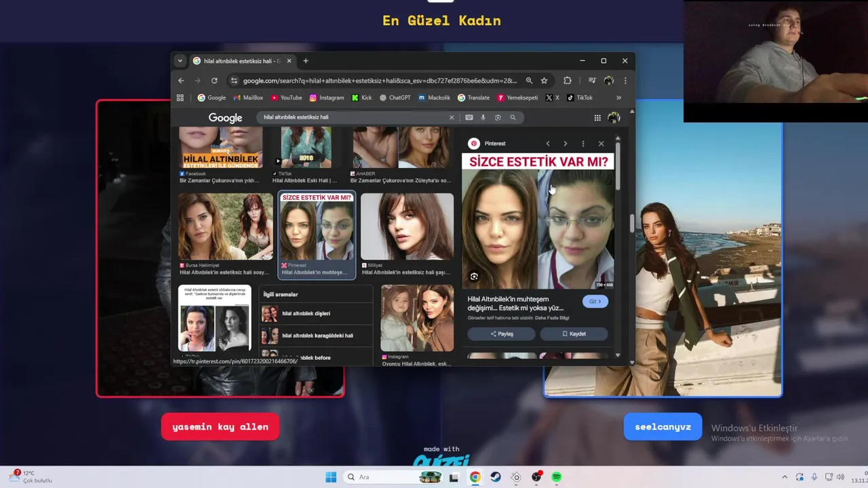Image resolution: width=868 pixels, height=488 pixels.
Task: Click the Paylaş share button
Action: [502, 334]
